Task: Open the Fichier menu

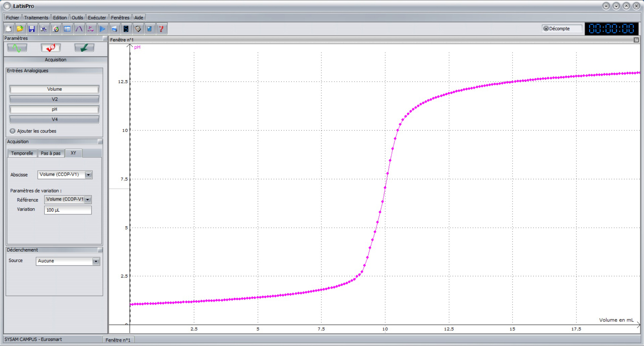Action: click(x=13, y=17)
